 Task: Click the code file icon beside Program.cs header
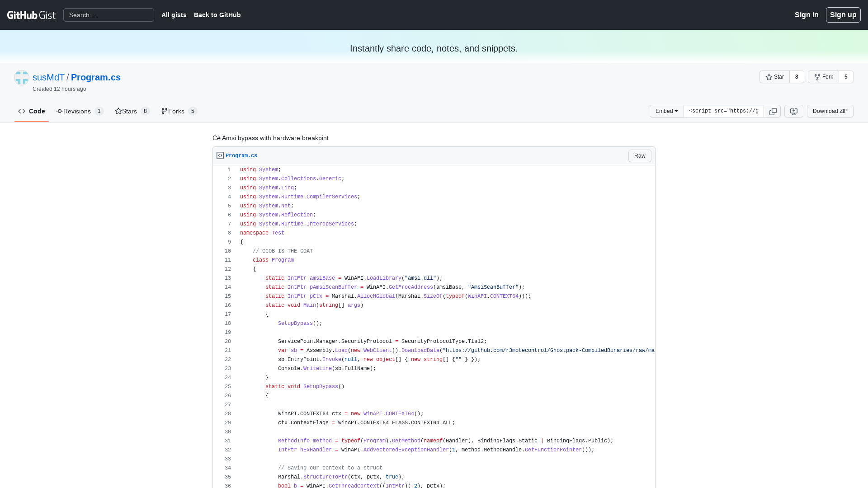tap(220, 155)
